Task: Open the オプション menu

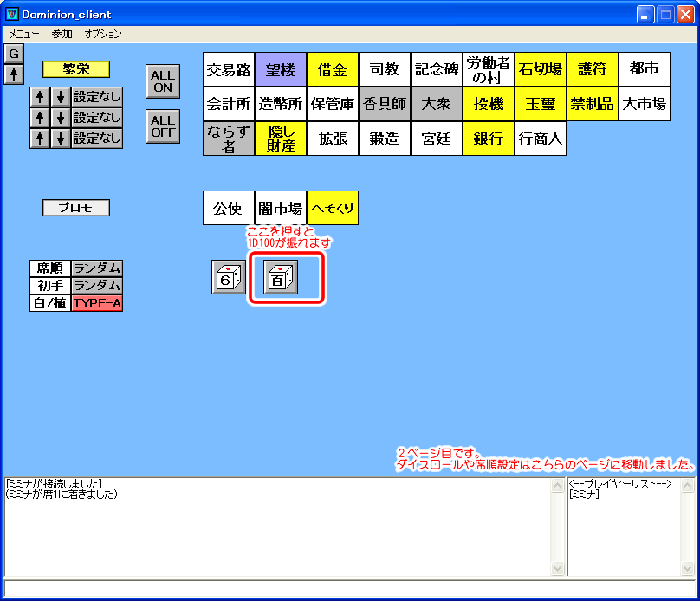Action: coord(103,34)
